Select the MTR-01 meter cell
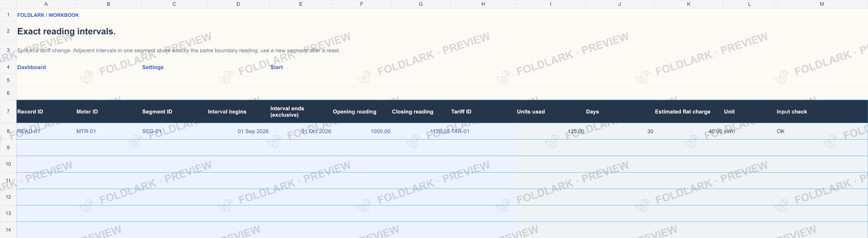868x238 pixels. [x=109, y=131]
